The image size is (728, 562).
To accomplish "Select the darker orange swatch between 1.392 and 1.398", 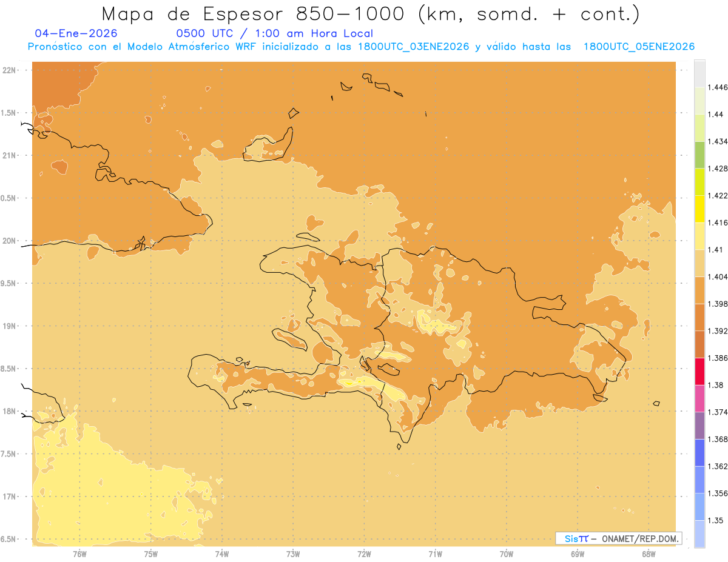I will [x=699, y=317].
